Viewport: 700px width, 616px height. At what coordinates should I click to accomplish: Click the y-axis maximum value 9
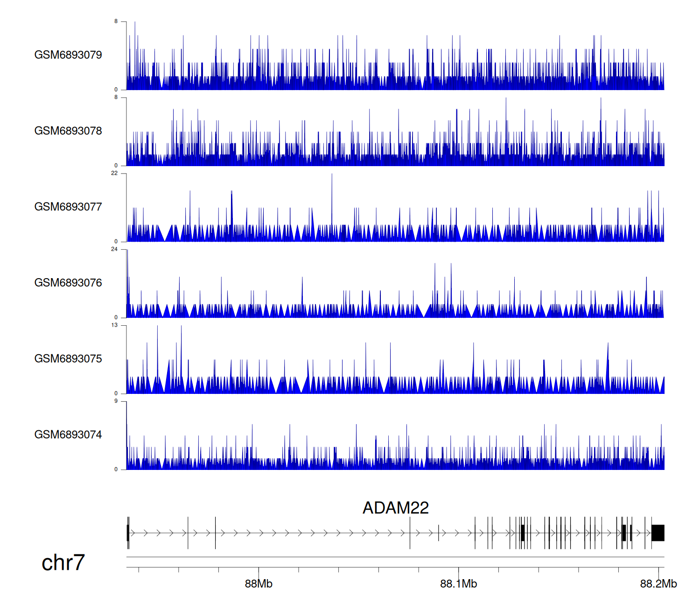coord(116,401)
